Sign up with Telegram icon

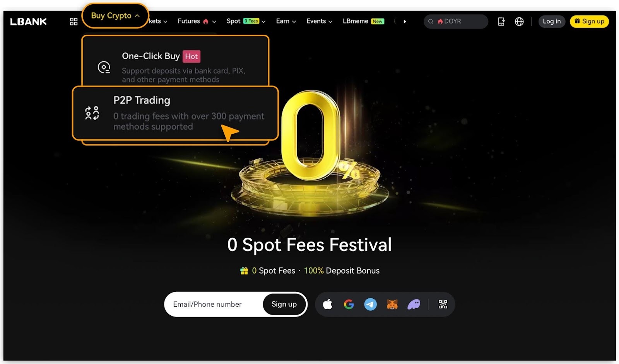pyautogui.click(x=371, y=304)
